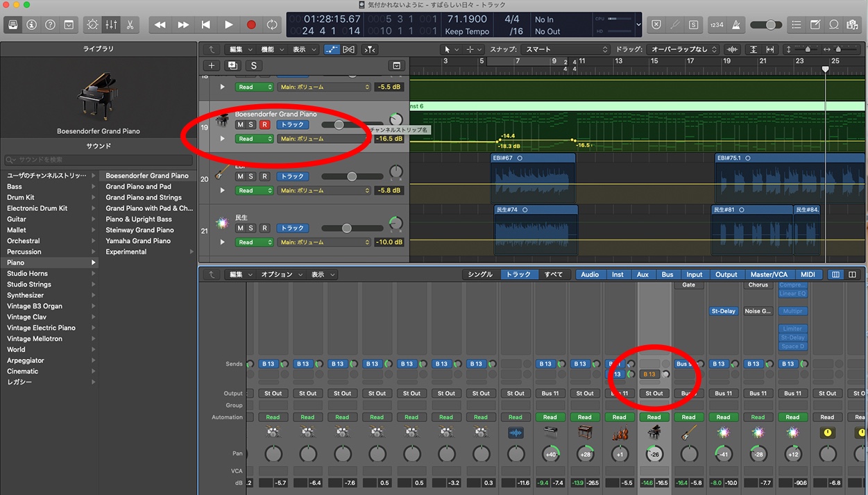Click the add track plus button
Viewport: 868px width, 495px height.
(212, 65)
